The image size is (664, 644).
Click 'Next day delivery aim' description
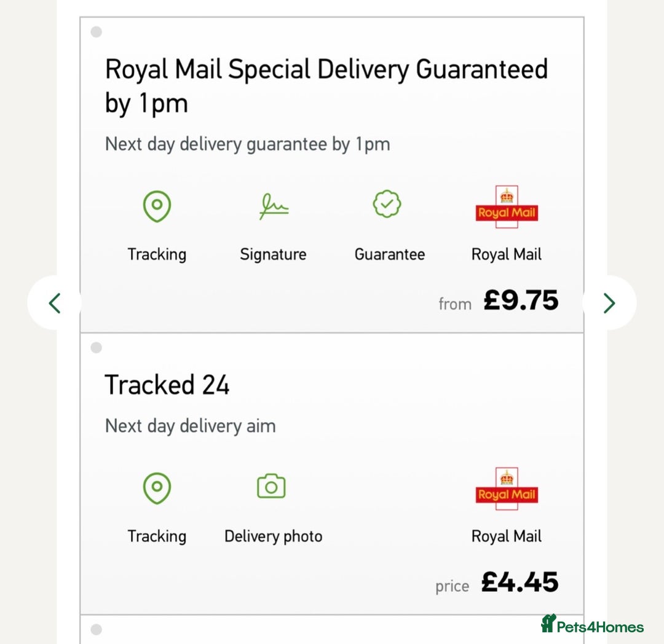(191, 426)
